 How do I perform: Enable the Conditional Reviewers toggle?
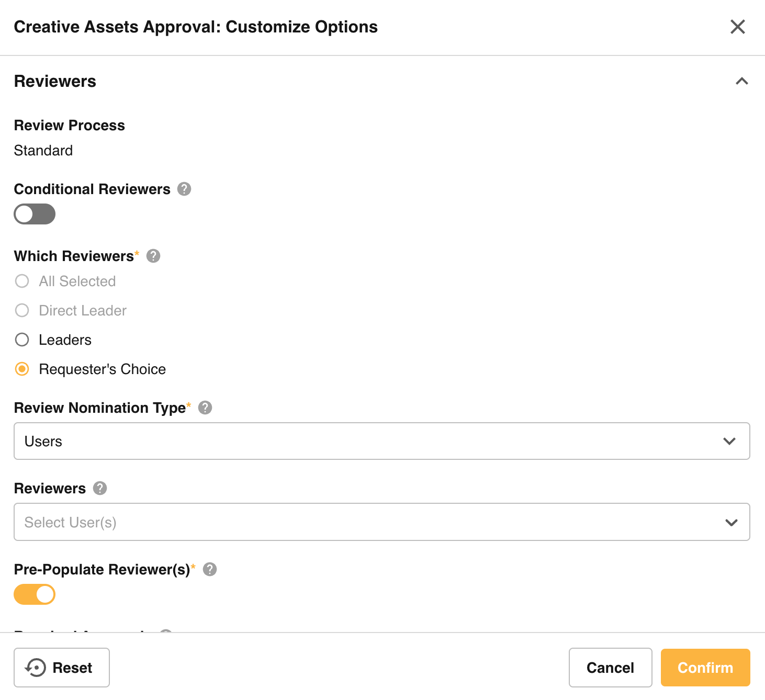tap(35, 214)
